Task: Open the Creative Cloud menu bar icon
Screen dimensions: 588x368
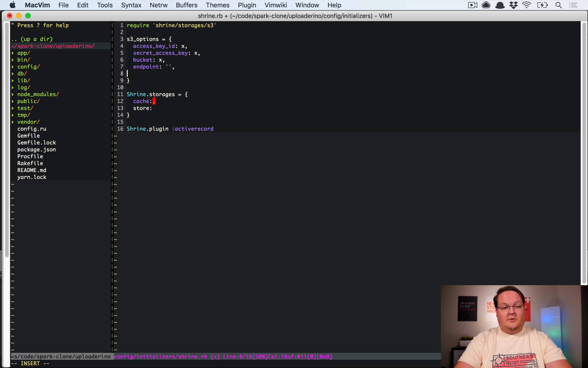Action: pos(486,5)
